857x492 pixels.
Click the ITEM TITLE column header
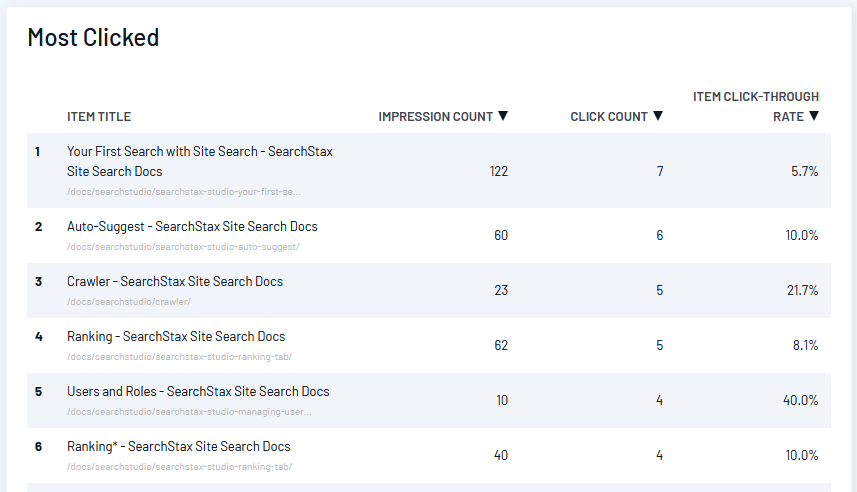[99, 116]
